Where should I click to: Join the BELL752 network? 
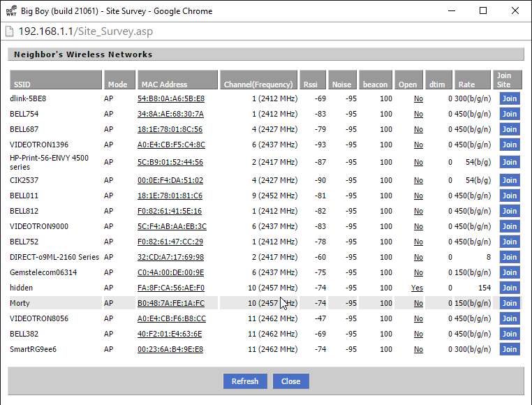click(x=509, y=242)
